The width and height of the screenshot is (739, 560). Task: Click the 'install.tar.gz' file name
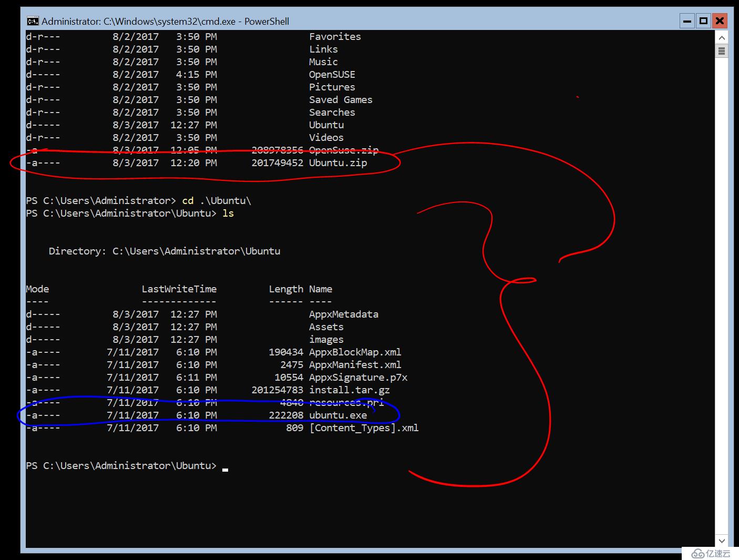pos(350,390)
